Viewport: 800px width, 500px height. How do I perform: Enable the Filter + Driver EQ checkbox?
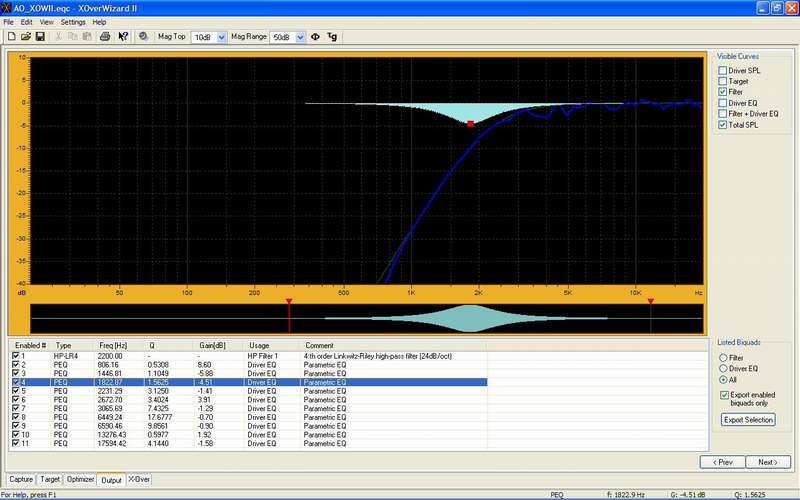(722, 114)
